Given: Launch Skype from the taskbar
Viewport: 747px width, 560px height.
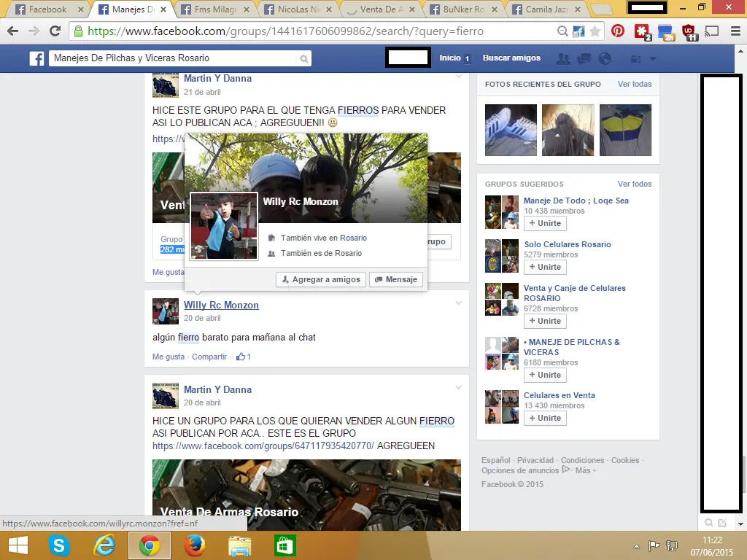Looking at the screenshot, I should pyautogui.click(x=59, y=545).
